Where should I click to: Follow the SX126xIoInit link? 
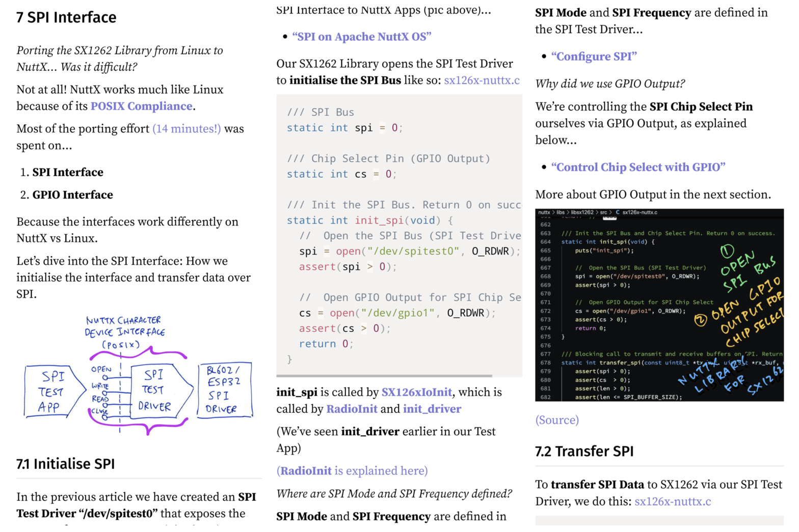[416, 392]
